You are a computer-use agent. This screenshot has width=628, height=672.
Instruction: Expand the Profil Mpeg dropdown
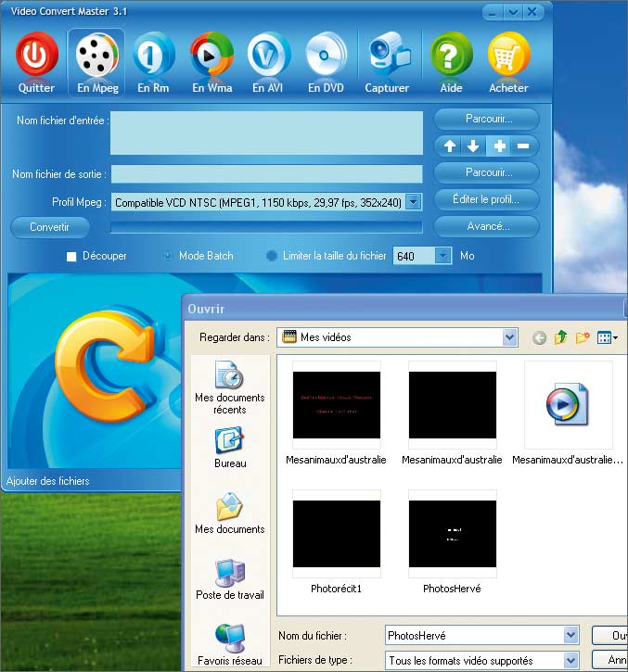click(414, 201)
